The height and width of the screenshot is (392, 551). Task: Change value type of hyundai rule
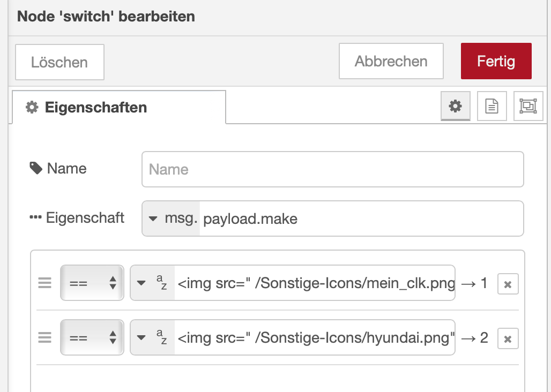(x=152, y=337)
